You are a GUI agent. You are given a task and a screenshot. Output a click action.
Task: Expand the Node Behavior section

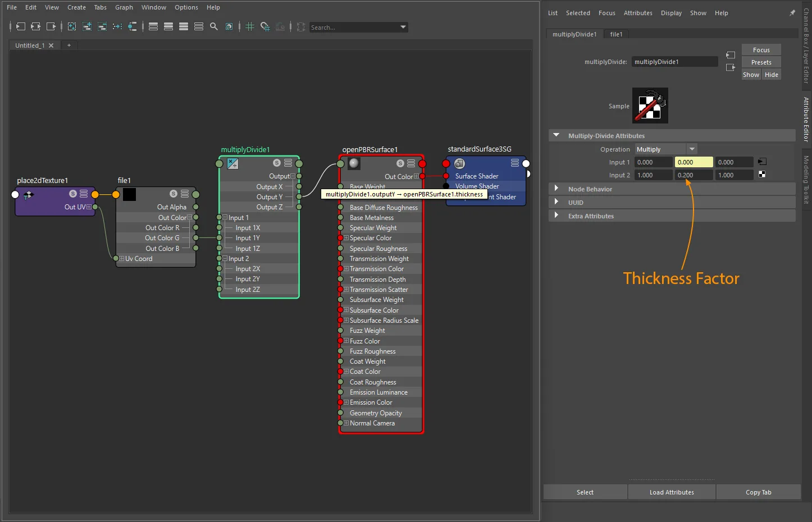(556, 189)
